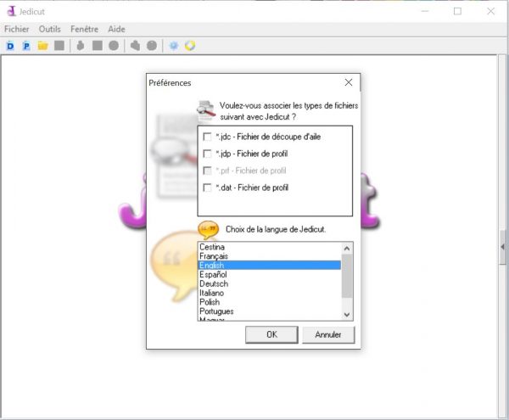Open the Outils menu
Viewport: 509px width, 420px height.
pos(50,29)
